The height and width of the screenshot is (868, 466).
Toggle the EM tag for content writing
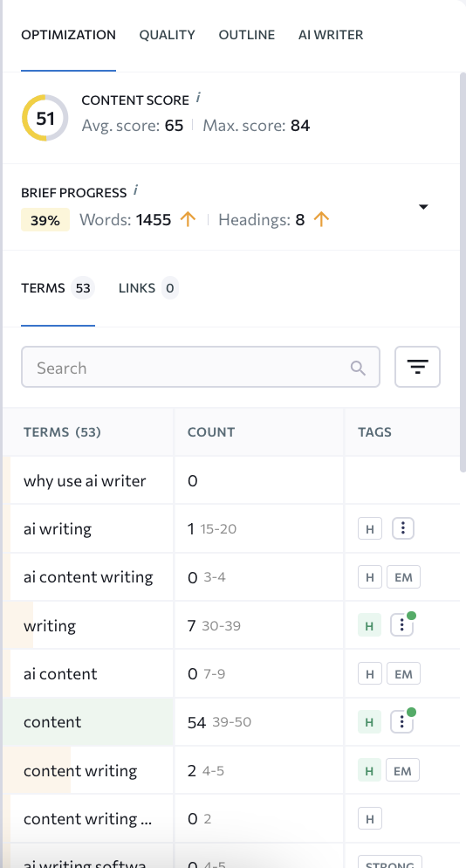[402, 770]
